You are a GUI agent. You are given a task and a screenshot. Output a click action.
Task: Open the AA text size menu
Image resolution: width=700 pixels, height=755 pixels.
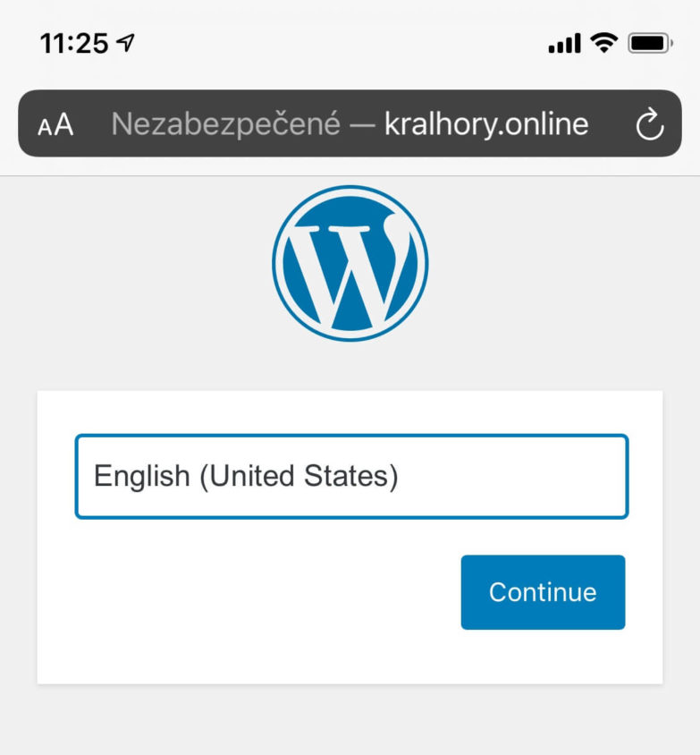click(55, 124)
